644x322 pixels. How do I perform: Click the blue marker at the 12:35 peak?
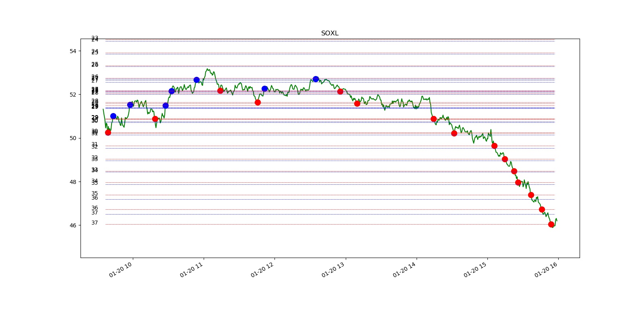(316, 79)
